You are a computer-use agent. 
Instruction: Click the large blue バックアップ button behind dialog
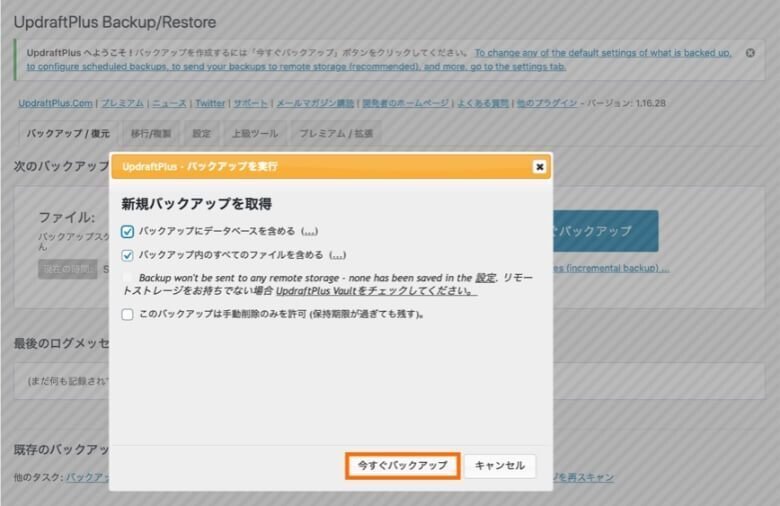(x=605, y=231)
